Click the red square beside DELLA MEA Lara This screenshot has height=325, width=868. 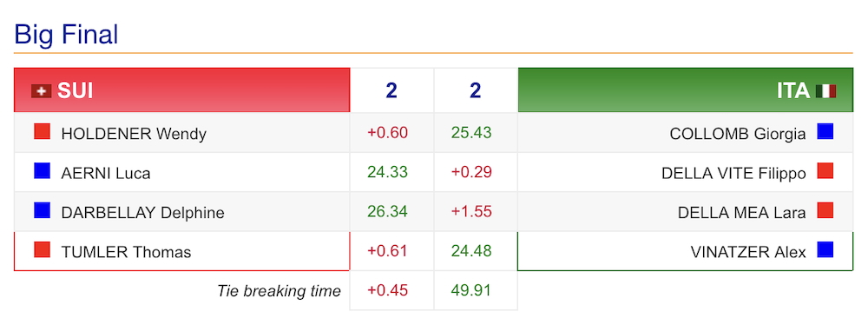click(825, 210)
